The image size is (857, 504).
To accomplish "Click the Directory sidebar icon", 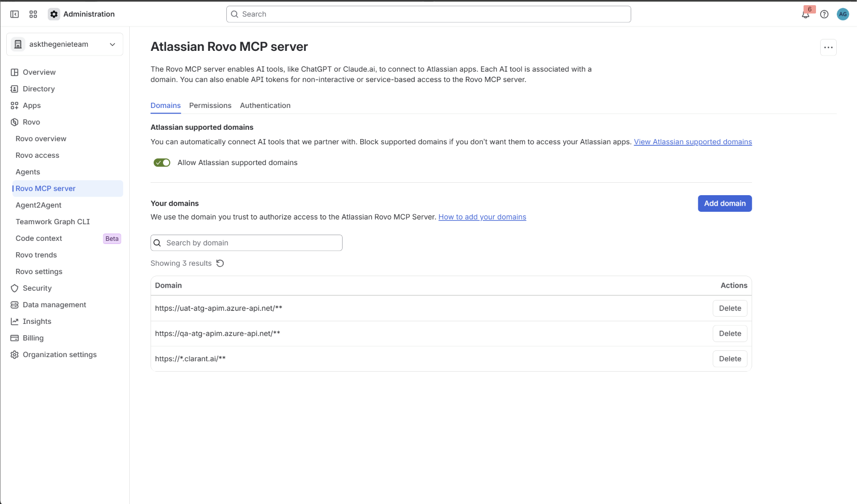I will [15, 89].
